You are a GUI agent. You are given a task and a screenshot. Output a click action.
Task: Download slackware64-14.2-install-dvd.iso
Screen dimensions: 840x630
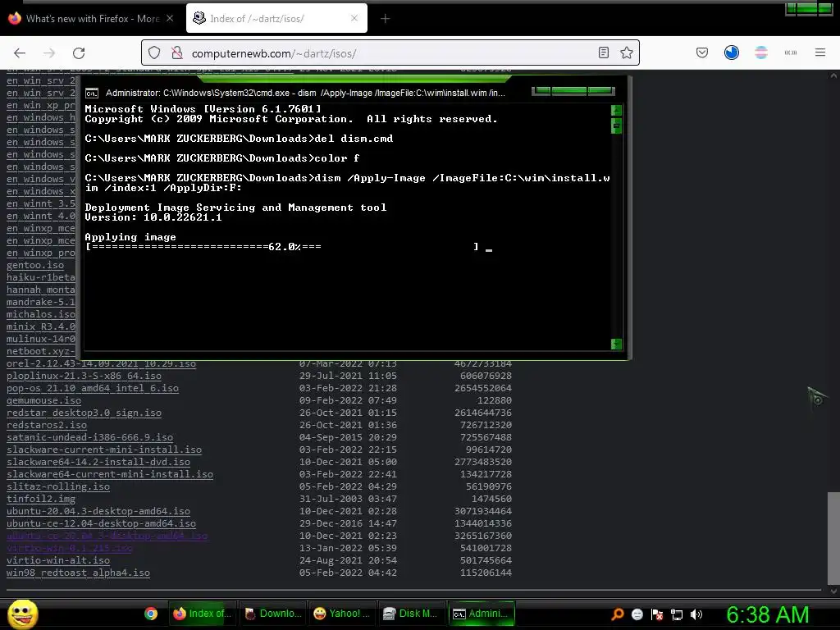(98, 463)
